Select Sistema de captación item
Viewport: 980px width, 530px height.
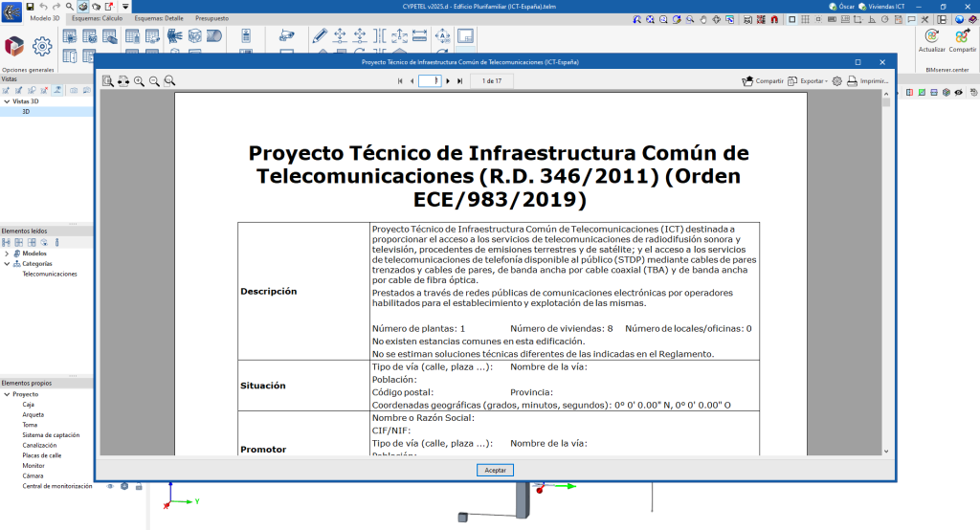coord(51,435)
